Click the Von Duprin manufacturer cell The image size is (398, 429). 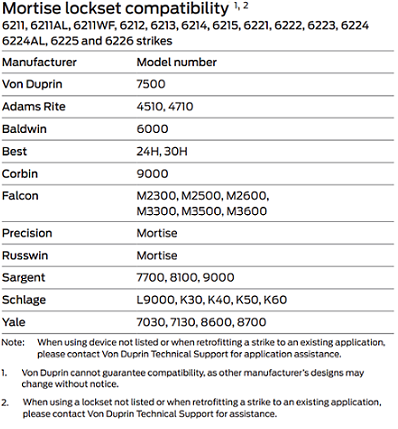[x=32, y=84]
